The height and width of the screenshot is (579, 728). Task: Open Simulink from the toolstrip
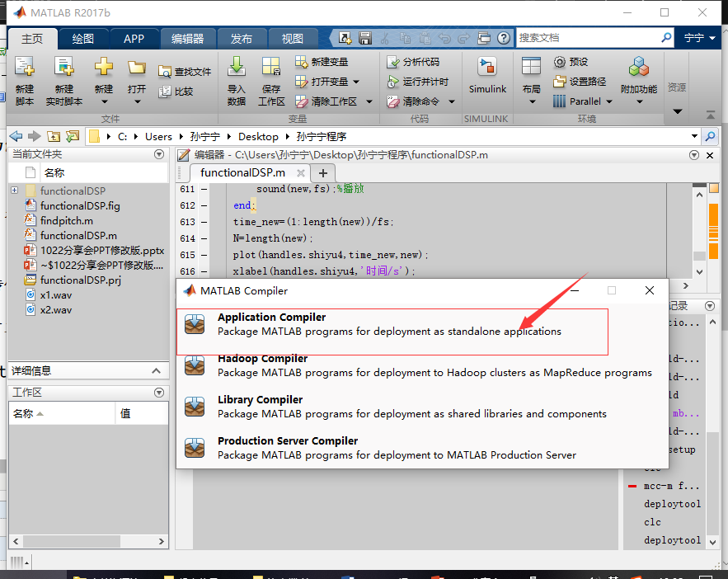(x=487, y=74)
